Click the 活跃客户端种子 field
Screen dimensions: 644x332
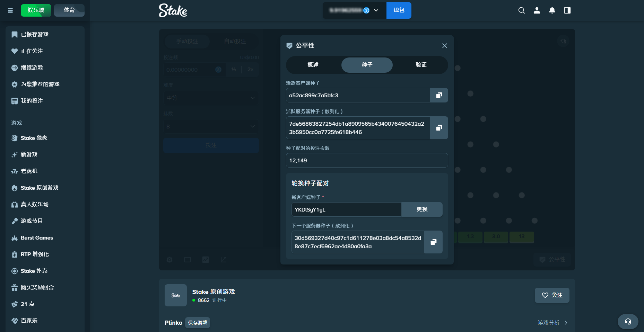pyautogui.click(x=358, y=95)
